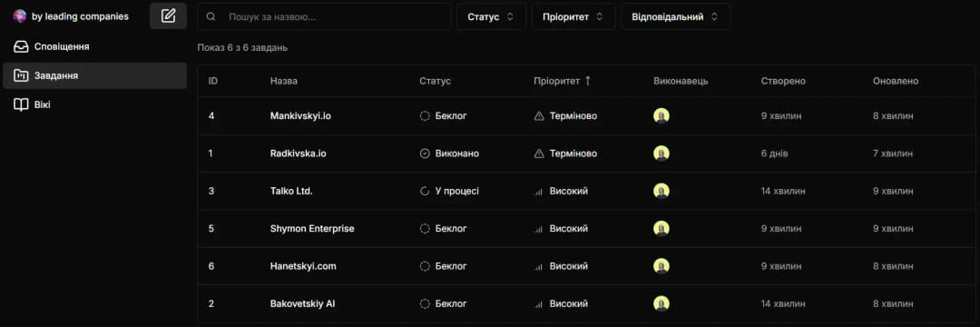
Task: Open the Пріоритет filter dropdown
Action: click(573, 17)
